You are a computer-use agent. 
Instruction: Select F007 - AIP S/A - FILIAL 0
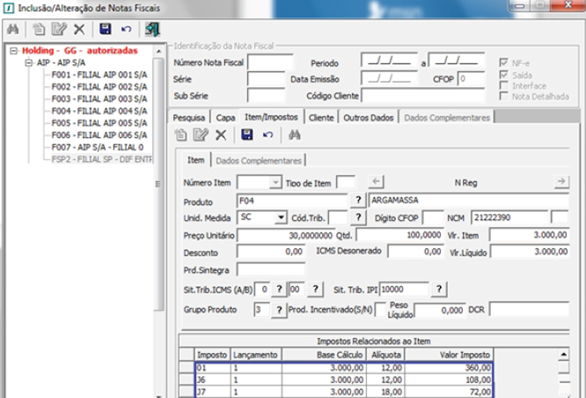tap(98, 147)
